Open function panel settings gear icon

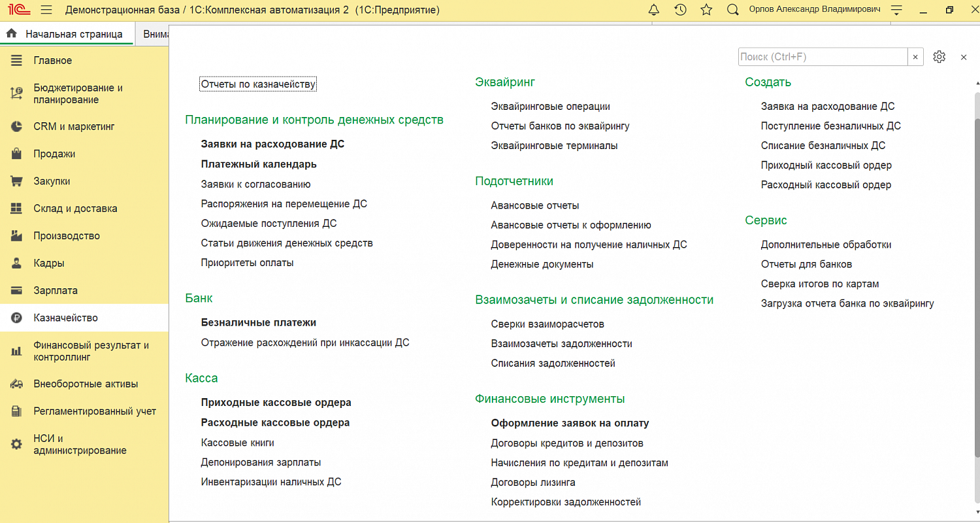click(x=939, y=57)
